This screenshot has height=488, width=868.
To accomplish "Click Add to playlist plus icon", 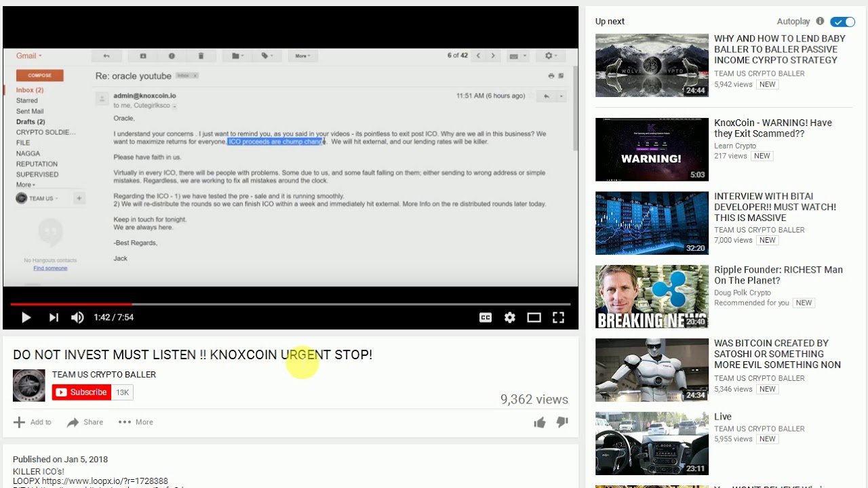I will click(x=19, y=422).
